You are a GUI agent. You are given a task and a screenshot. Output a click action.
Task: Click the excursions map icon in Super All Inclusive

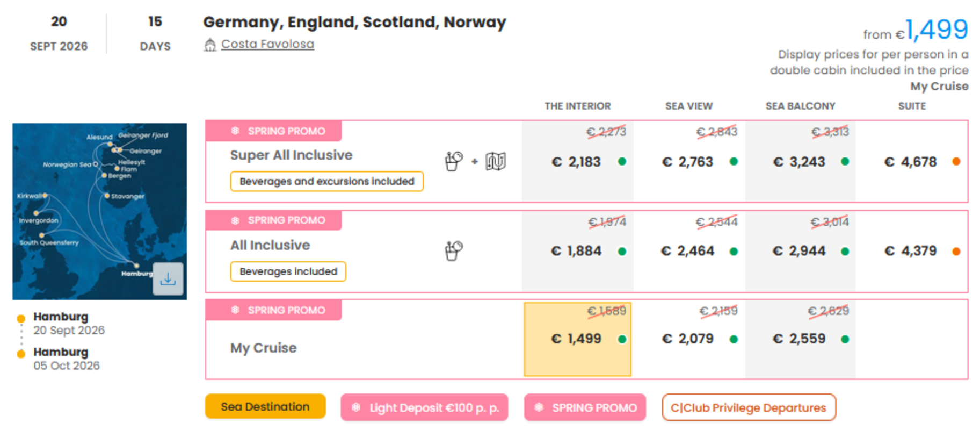click(495, 161)
